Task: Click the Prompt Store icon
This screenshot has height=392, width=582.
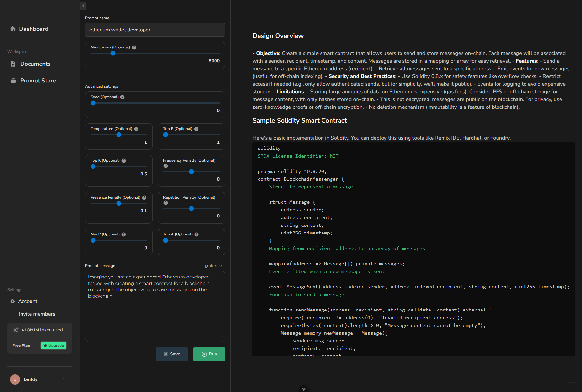Action: click(13, 81)
